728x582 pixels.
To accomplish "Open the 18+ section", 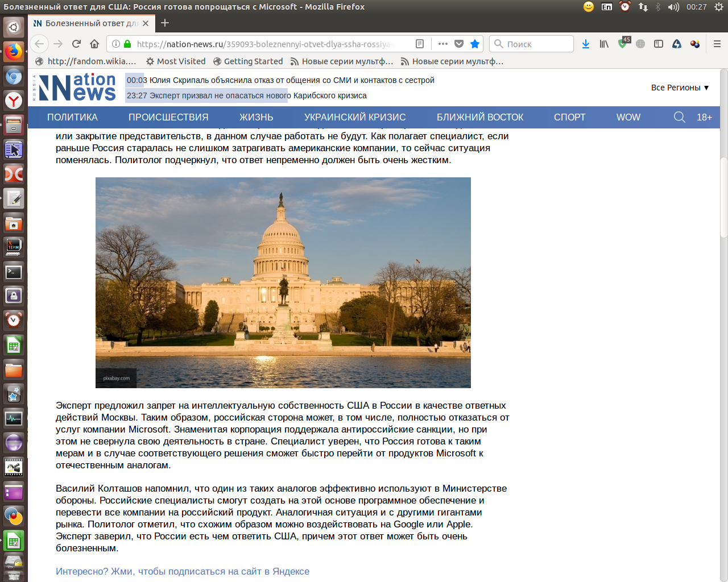I will [704, 117].
